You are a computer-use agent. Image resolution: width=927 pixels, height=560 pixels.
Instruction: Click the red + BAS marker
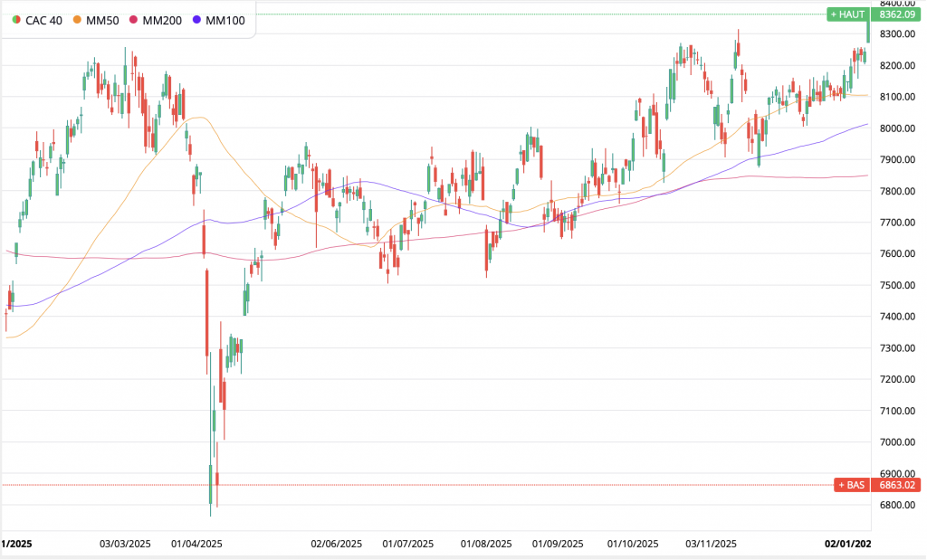(850, 485)
